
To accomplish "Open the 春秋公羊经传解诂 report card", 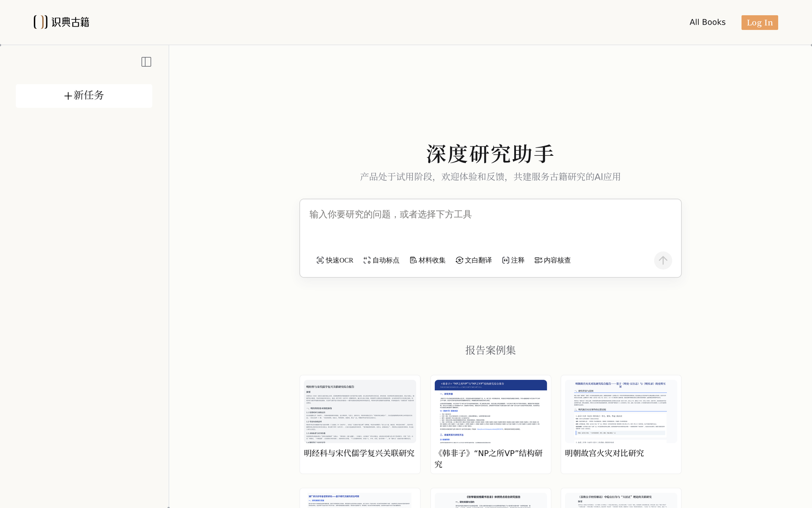I will coord(621,498).
